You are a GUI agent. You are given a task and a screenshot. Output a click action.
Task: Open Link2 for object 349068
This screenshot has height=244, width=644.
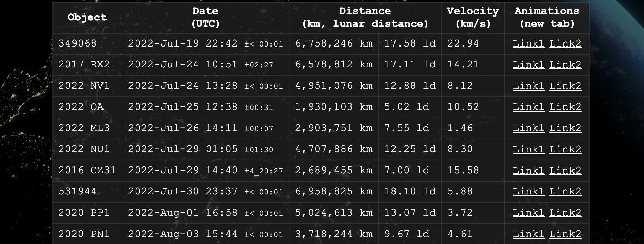(x=565, y=43)
